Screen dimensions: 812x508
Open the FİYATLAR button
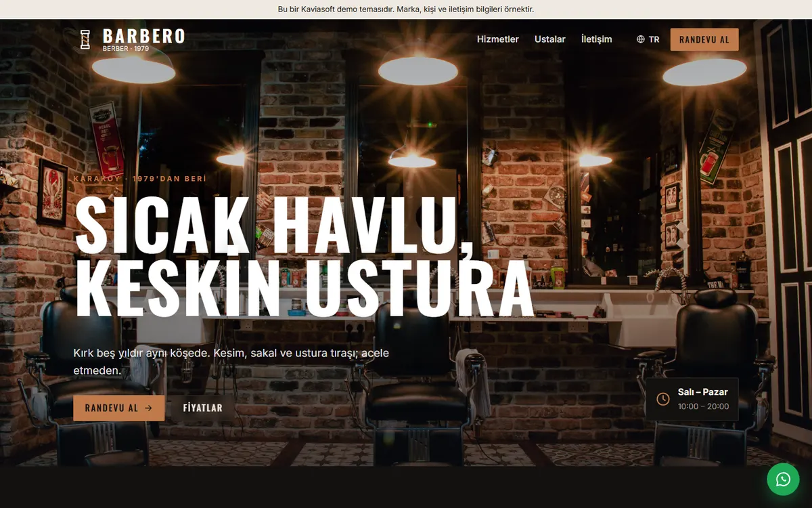coord(203,408)
